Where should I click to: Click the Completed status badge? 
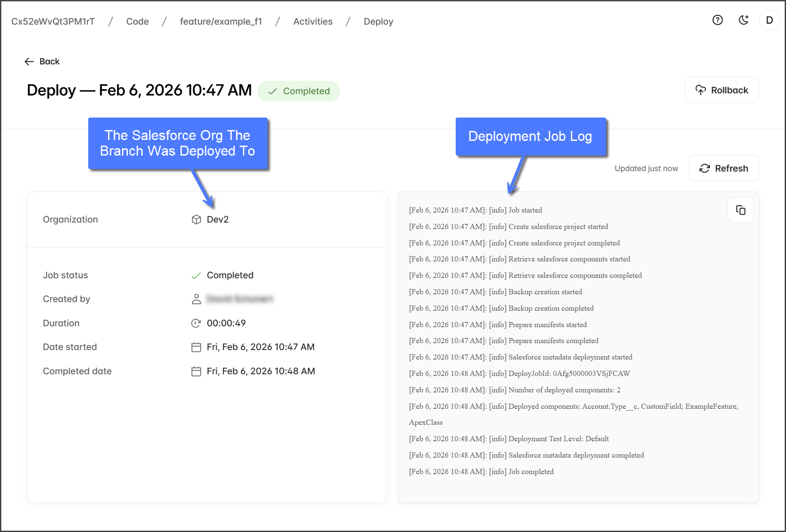(x=298, y=91)
